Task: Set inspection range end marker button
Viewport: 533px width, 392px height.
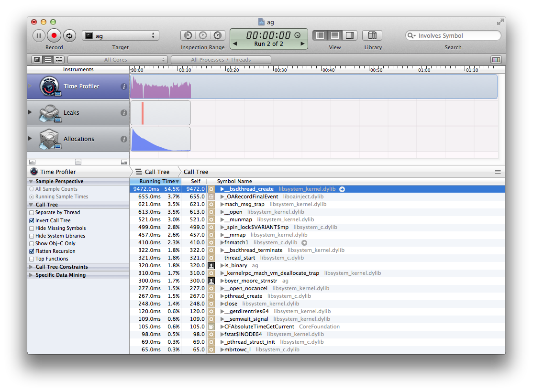Action: [x=218, y=35]
